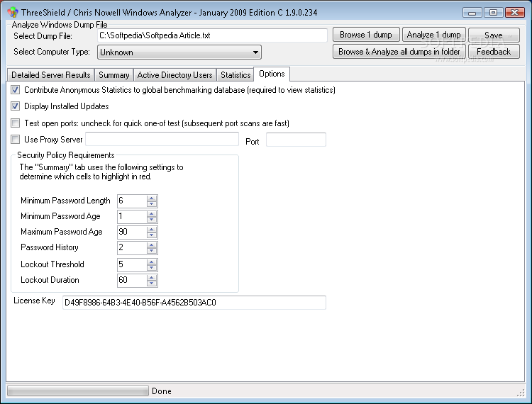Decrease Lockout Duration value

click(x=152, y=283)
